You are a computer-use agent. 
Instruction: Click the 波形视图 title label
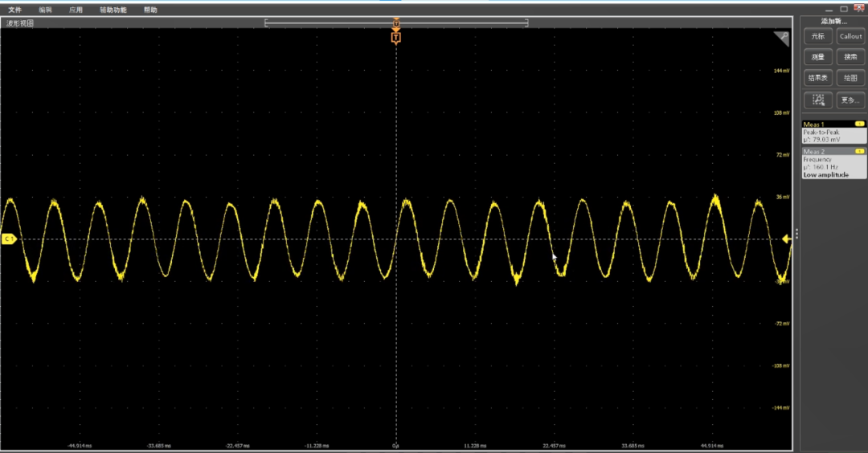pos(20,23)
